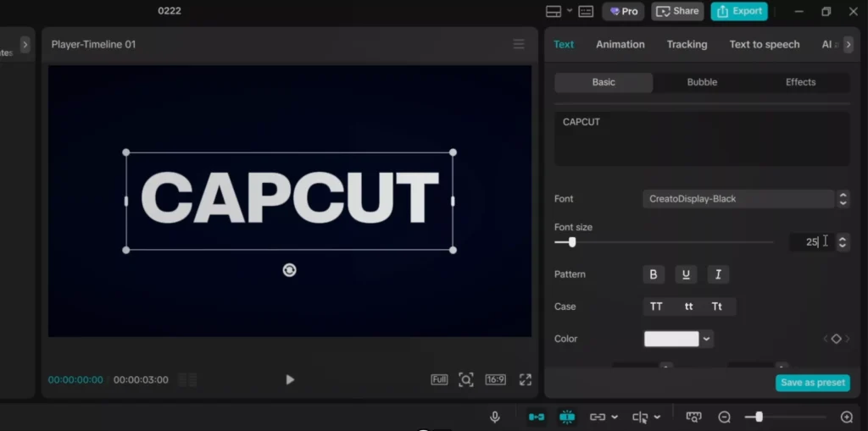Open the CreatoDisplay-Black font dropdown
This screenshot has height=431, width=868.
pos(738,199)
